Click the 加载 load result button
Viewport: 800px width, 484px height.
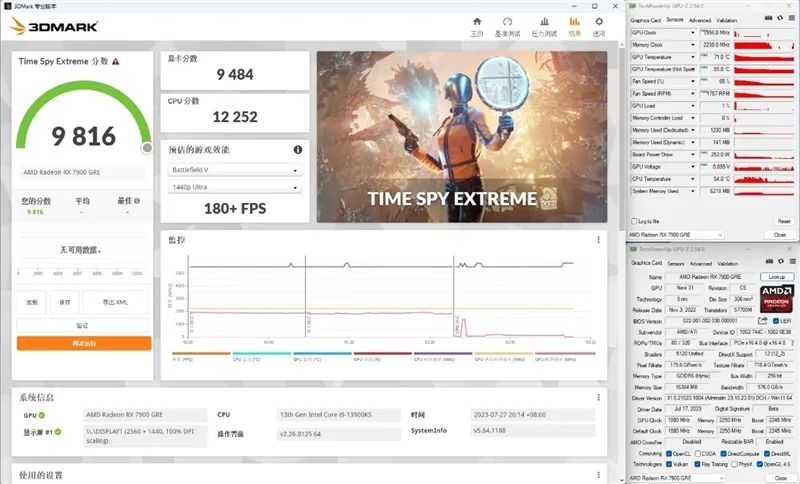pyautogui.click(x=32, y=302)
